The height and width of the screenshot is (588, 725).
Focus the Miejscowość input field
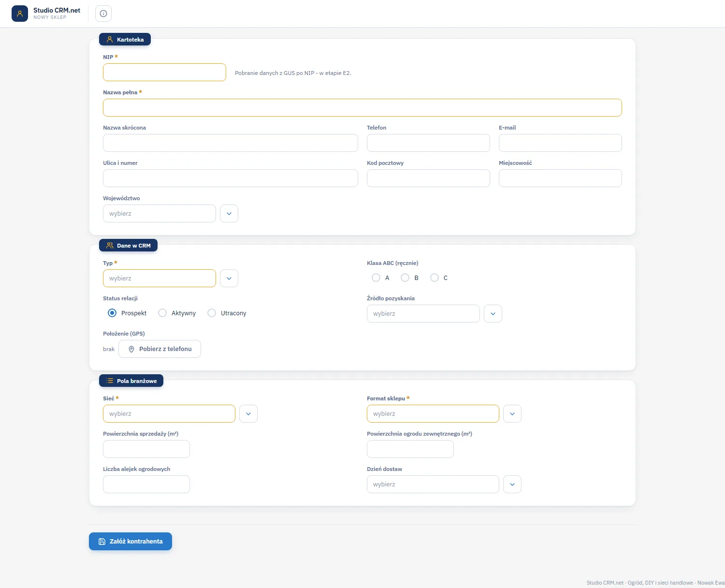(x=560, y=178)
